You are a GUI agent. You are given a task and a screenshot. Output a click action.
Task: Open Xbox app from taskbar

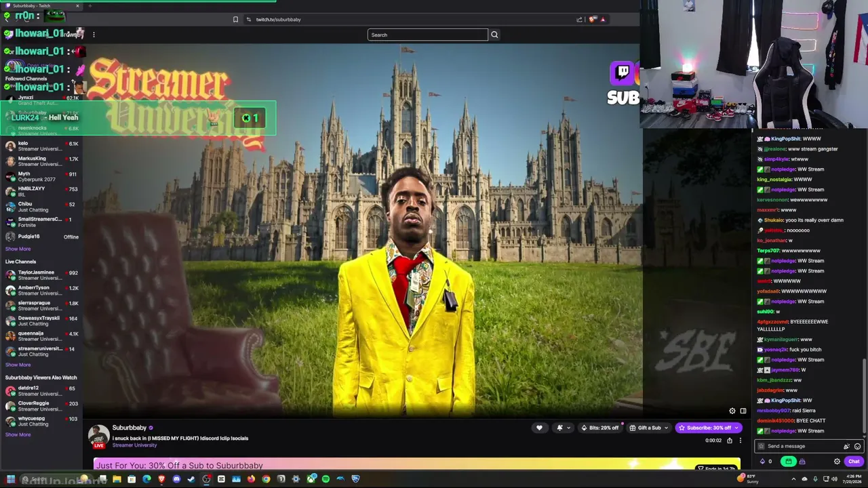point(311,479)
